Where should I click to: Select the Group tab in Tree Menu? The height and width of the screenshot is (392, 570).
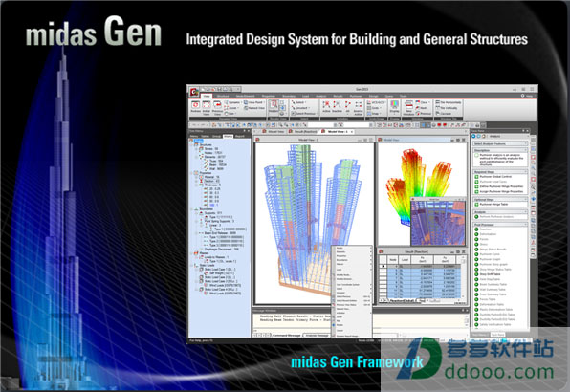point(217,136)
